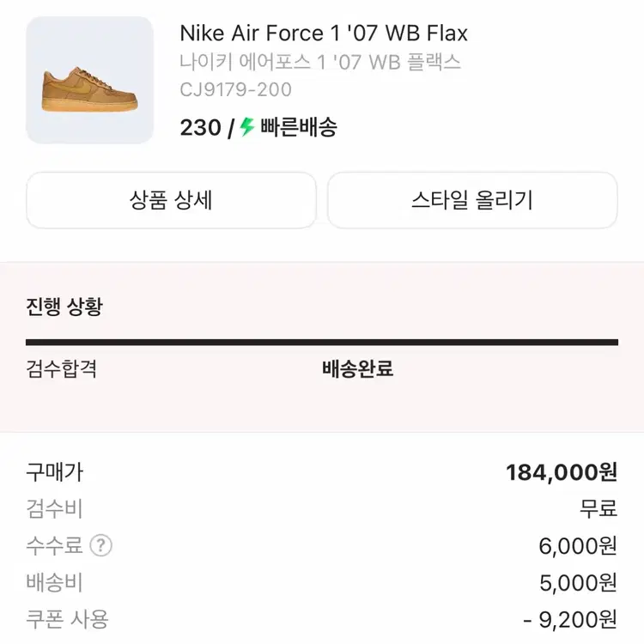Click the 구매가 price 184,000원
The width and height of the screenshot is (644, 644).
pos(562,472)
